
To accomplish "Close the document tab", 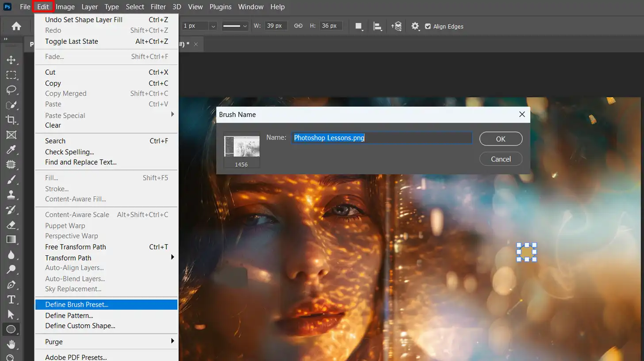I will pos(196,44).
